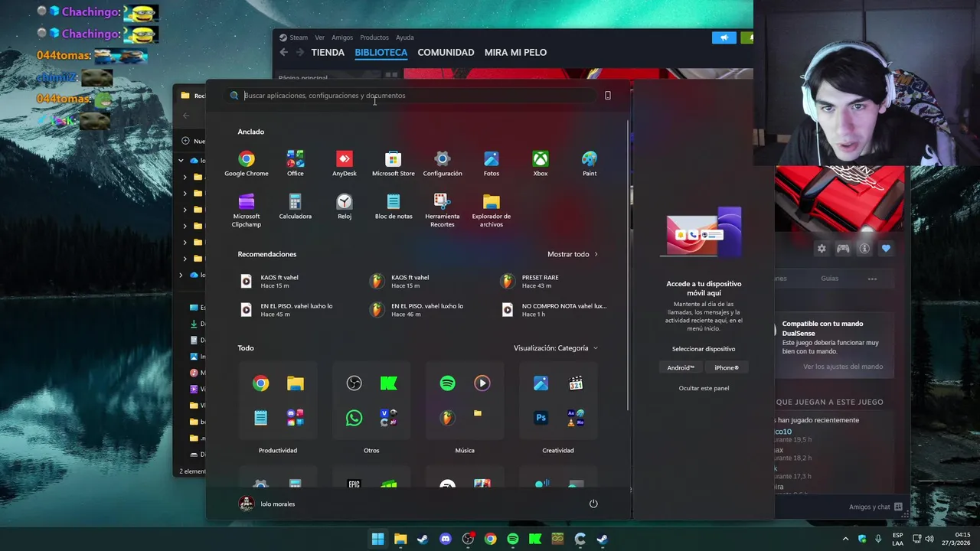Open Visualización: Categoría dropdown
The image size is (980, 551).
tap(556, 348)
